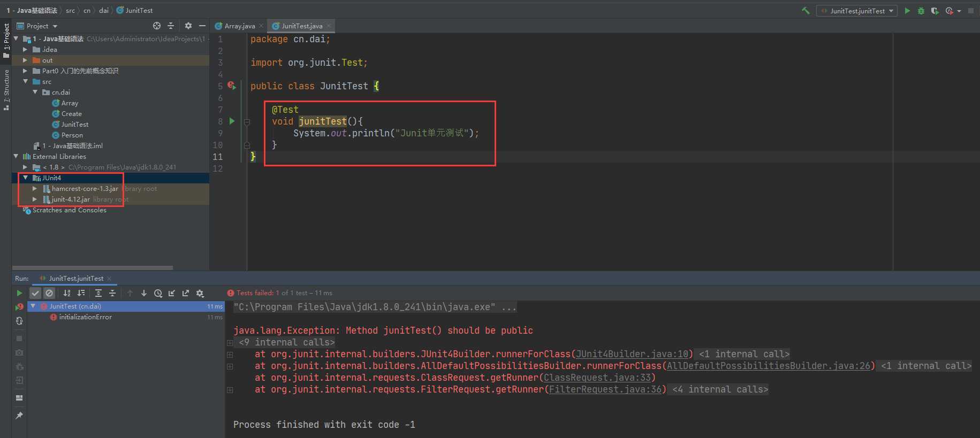The width and height of the screenshot is (980, 438).
Task: Restore layout icon in Run sidebar
Action: [x=19, y=398]
